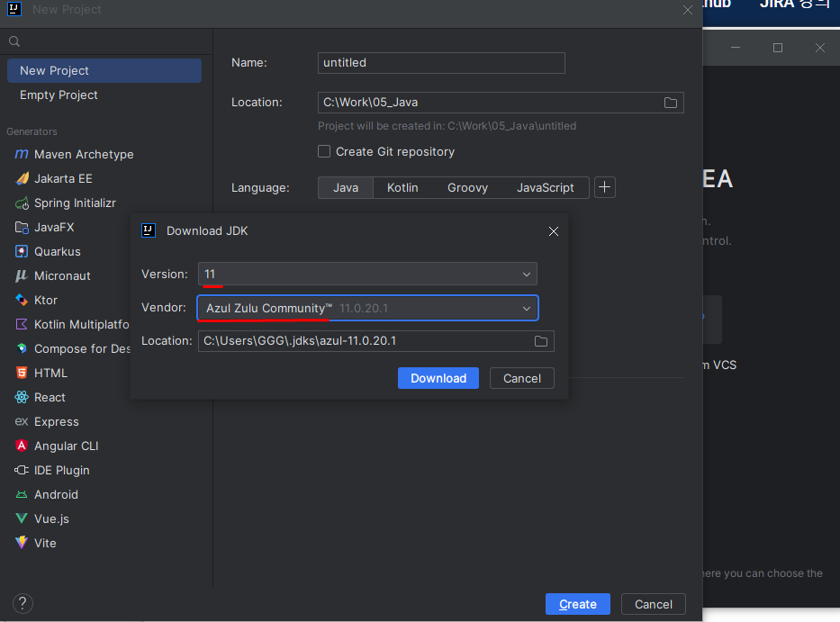Screen dimensions: 840x622
Task: Choose Java language option
Action: tap(346, 187)
